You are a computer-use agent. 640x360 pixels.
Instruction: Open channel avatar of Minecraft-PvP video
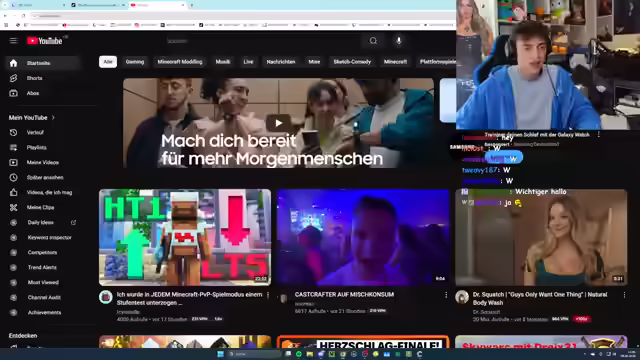coord(106,297)
